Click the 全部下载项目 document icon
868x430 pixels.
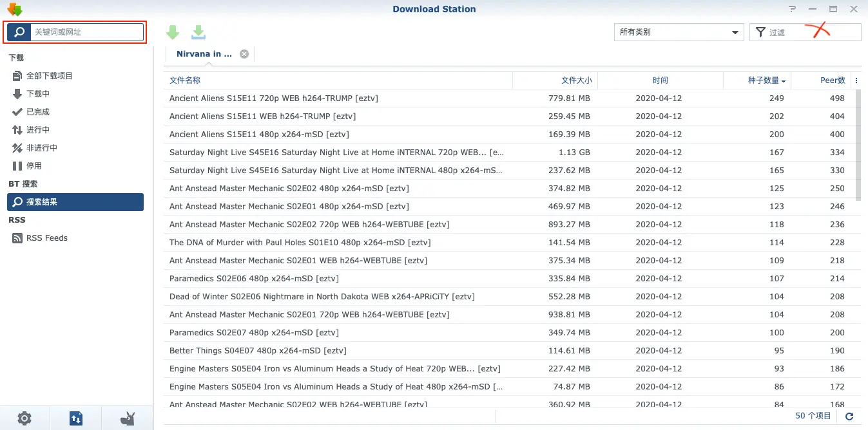17,76
